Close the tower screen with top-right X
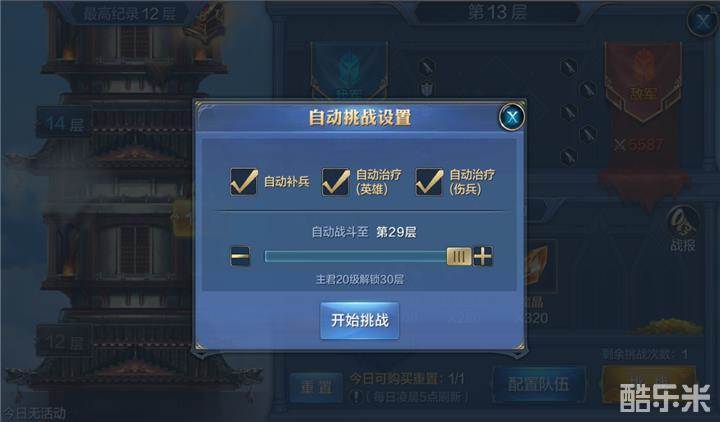Screen dimensions: 720x422 (703, 21)
